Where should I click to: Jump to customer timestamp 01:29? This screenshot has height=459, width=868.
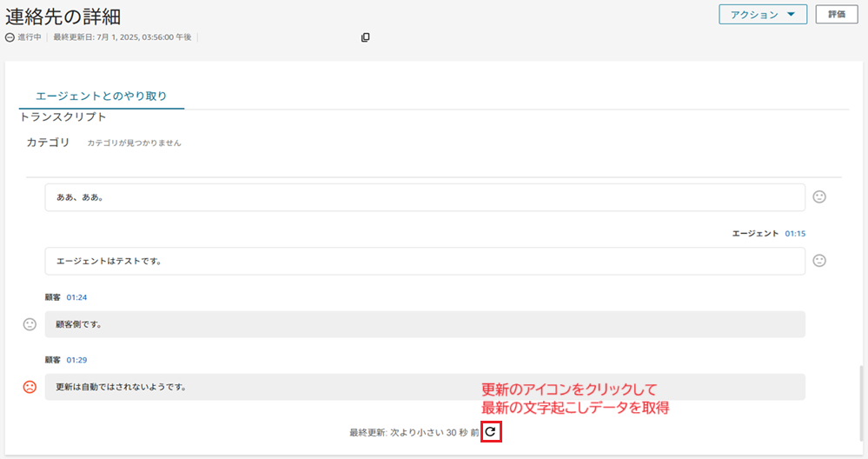[x=76, y=360]
